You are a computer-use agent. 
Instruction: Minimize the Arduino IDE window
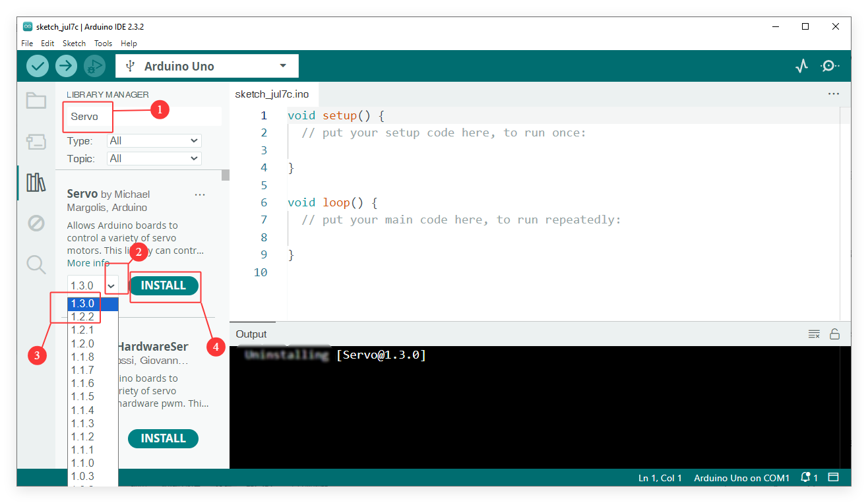[x=775, y=26]
